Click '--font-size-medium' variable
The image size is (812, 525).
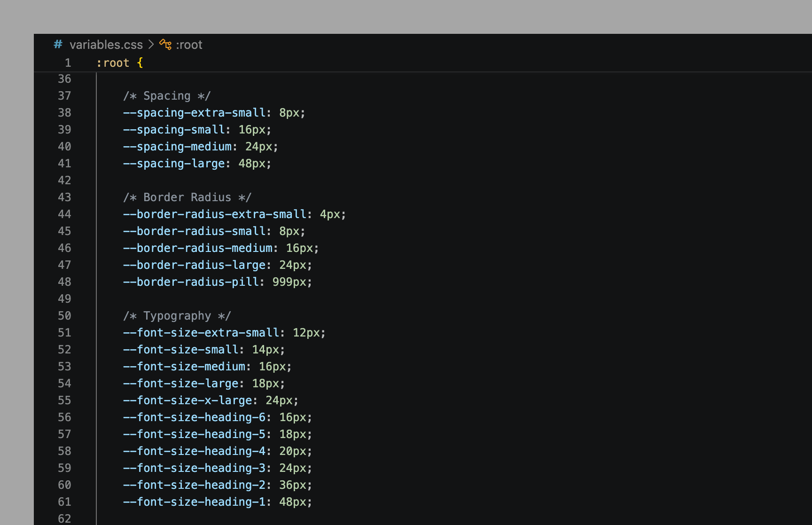[x=184, y=367]
